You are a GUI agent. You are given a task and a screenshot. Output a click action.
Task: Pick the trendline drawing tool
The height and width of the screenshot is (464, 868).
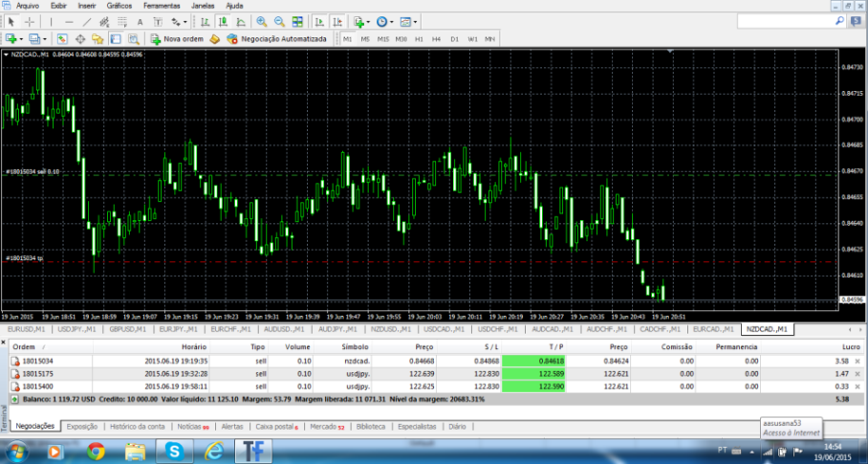pos(87,21)
